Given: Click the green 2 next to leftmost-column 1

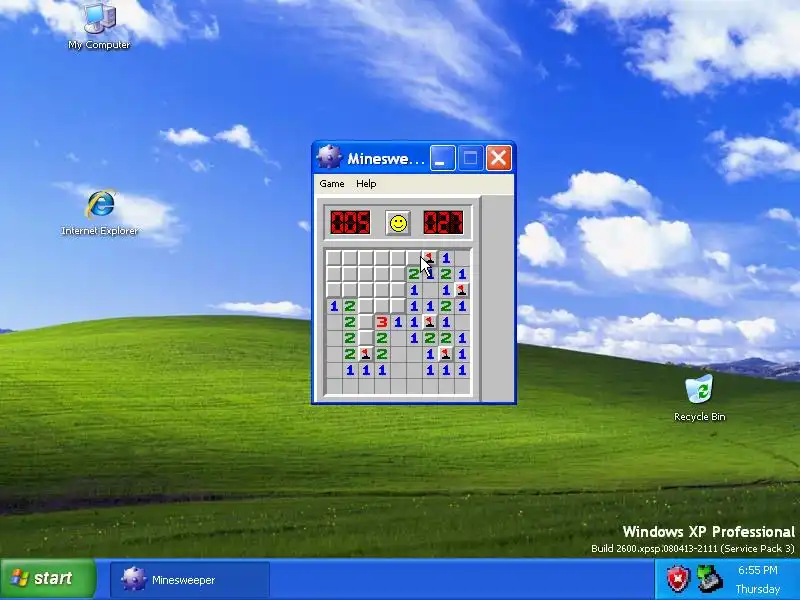Looking at the screenshot, I should click(x=349, y=306).
